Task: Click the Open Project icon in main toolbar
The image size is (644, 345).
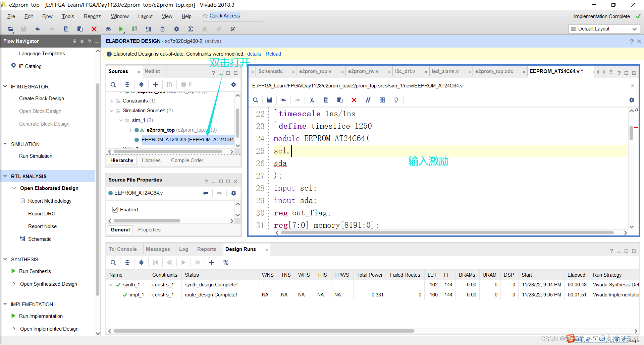Action: (x=10, y=29)
